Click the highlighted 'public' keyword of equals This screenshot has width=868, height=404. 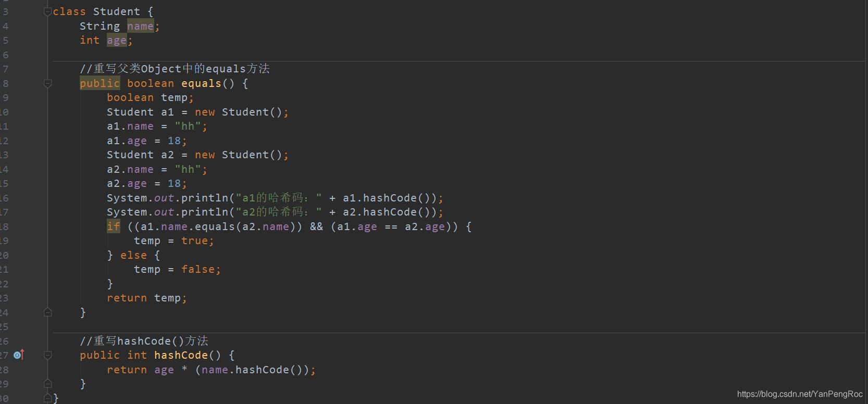[x=100, y=83]
